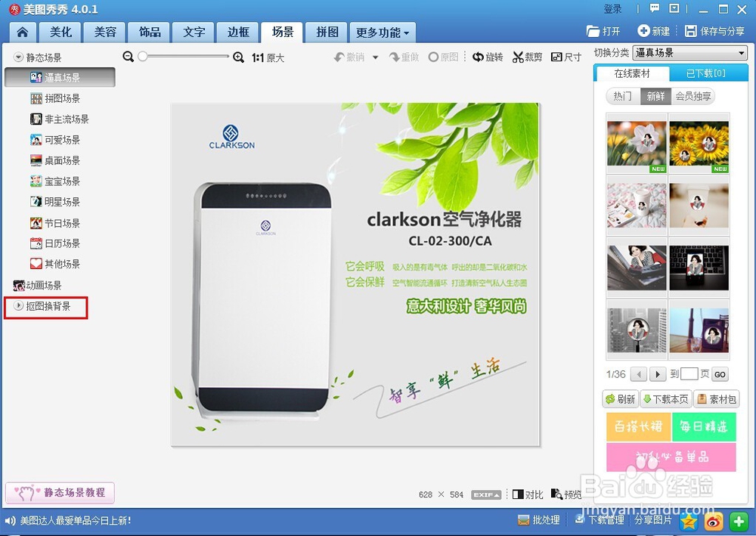Click the zoom out magnifier
756x536 pixels.
point(128,57)
